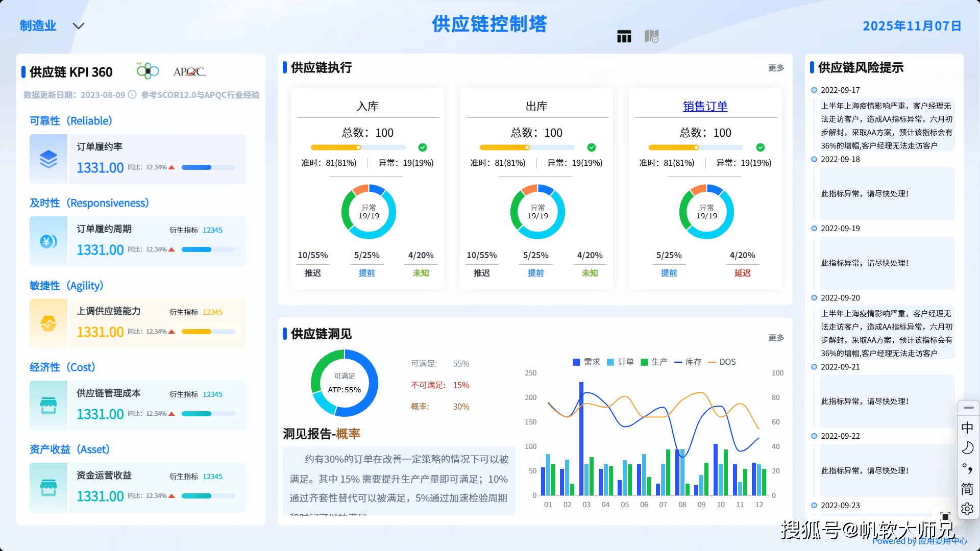980x551 pixels.
Task: Click the green check icon in 入库 card
Action: (423, 147)
